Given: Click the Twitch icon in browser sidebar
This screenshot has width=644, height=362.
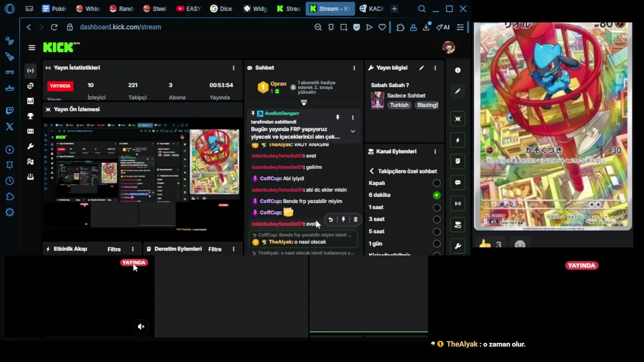Looking at the screenshot, I should [10, 111].
